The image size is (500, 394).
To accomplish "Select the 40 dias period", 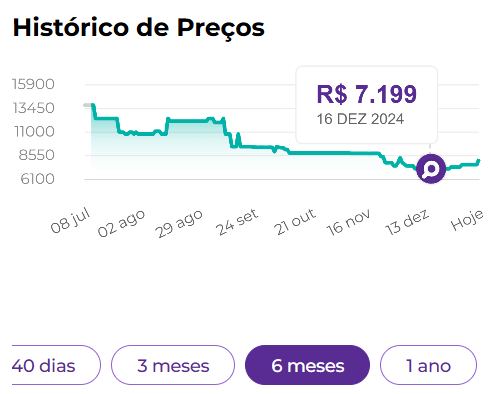I will click(x=56, y=365).
